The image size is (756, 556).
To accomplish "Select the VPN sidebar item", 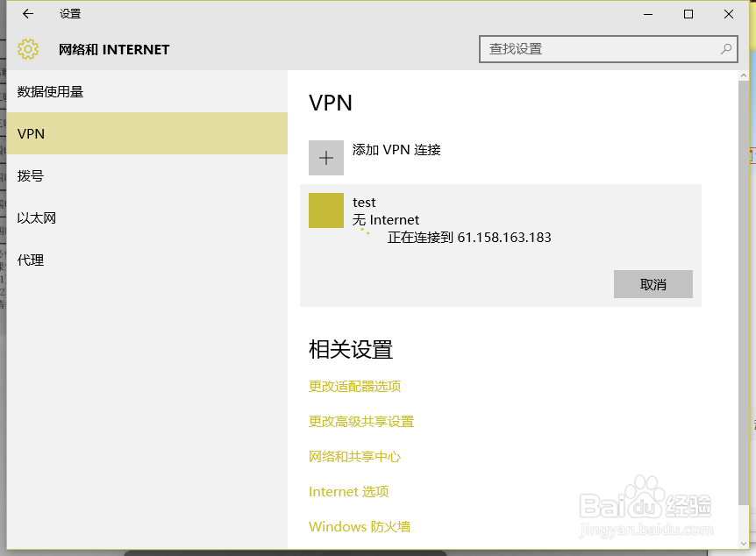I will pos(147,133).
